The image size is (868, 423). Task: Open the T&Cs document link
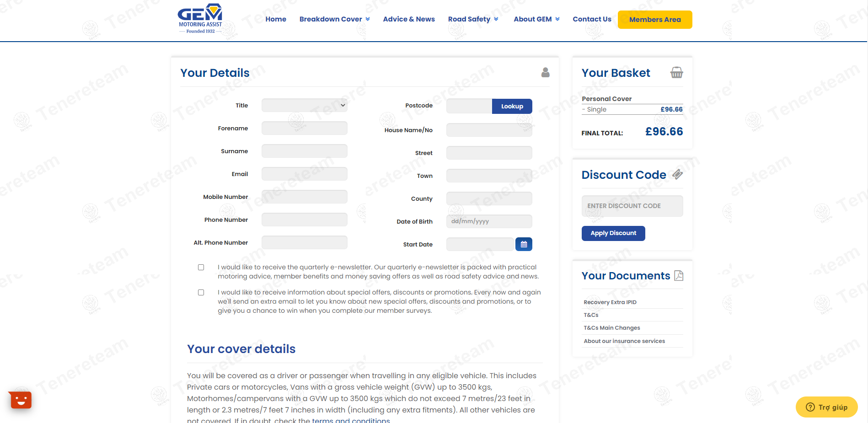coord(591,315)
